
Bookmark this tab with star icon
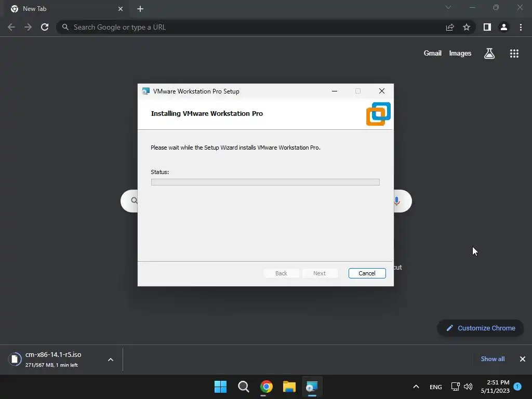pyautogui.click(x=467, y=27)
